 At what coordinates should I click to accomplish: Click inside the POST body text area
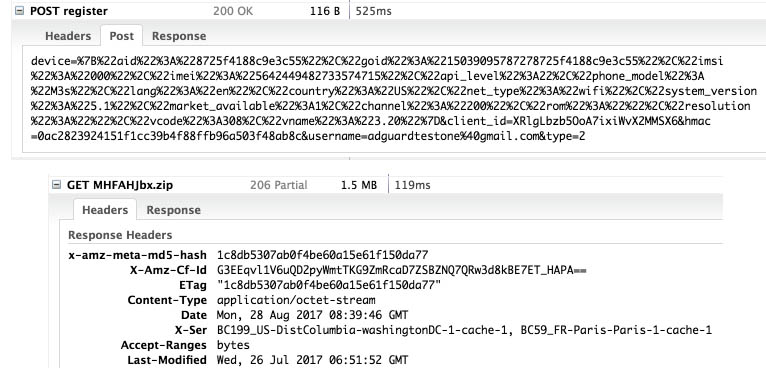coord(394,99)
